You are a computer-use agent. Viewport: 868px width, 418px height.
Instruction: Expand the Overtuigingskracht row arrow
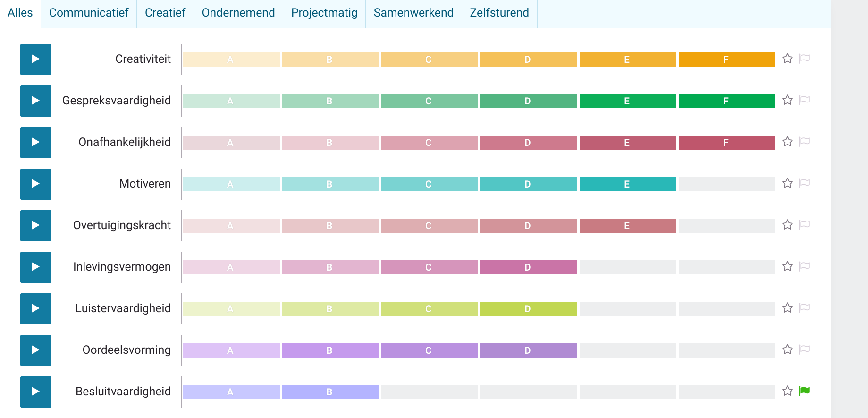point(35,226)
